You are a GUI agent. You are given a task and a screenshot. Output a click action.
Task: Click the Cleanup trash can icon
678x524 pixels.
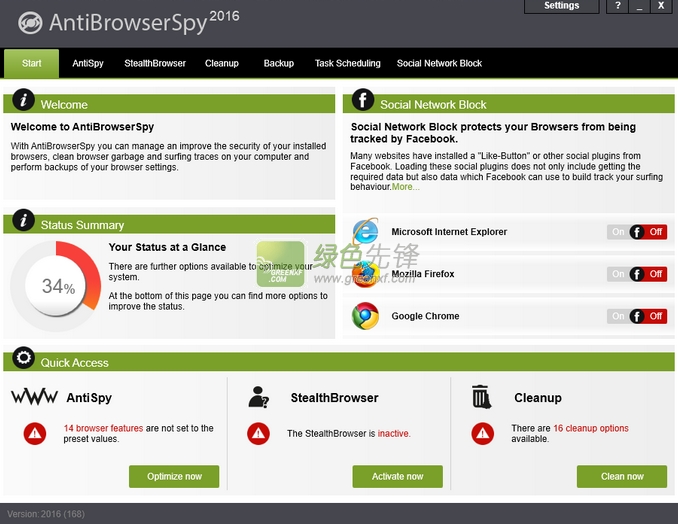(481, 397)
